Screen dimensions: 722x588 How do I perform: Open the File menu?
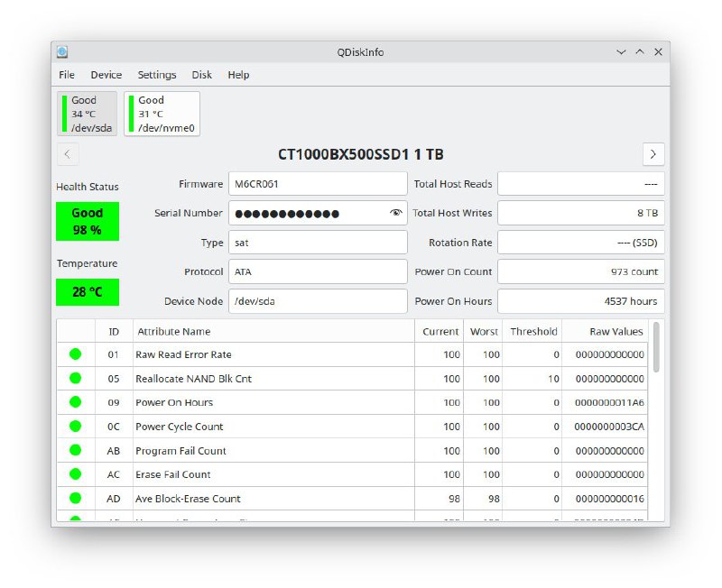[67, 75]
